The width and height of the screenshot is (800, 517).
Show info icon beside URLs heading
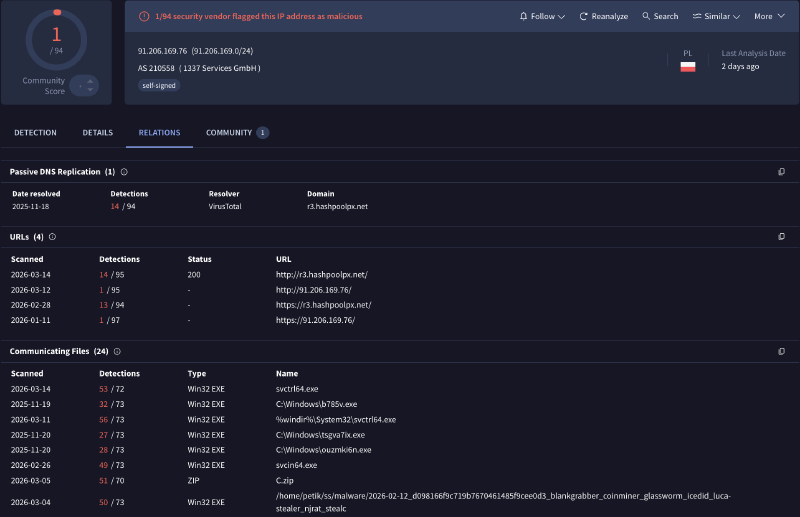pos(52,237)
